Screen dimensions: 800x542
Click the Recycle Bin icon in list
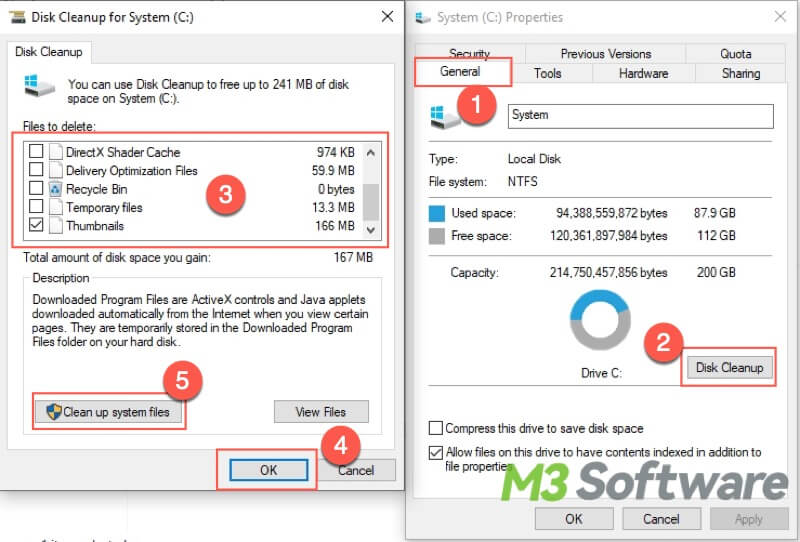[x=56, y=189]
